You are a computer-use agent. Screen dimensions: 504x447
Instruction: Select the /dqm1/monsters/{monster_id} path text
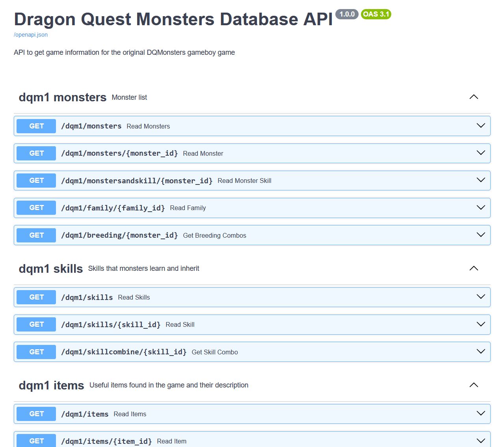point(119,153)
